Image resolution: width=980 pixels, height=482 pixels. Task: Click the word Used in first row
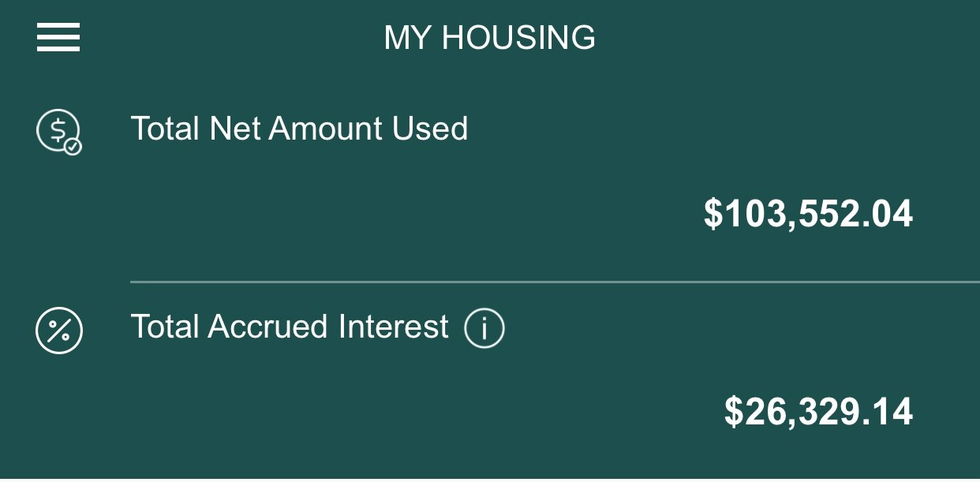coord(431,129)
